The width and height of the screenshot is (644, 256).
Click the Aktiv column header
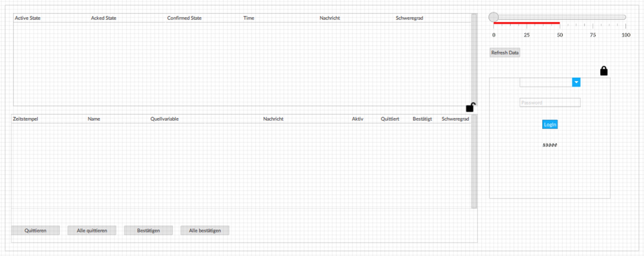point(357,119)
